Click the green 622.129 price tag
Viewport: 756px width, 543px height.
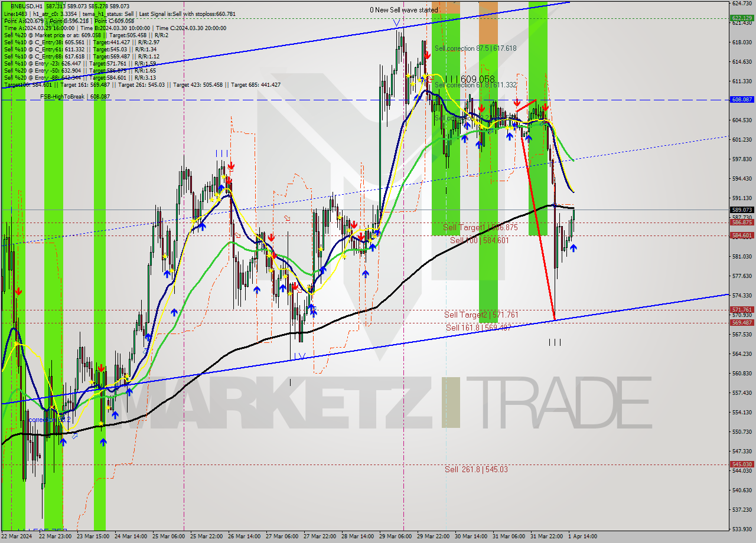[742, 18]
